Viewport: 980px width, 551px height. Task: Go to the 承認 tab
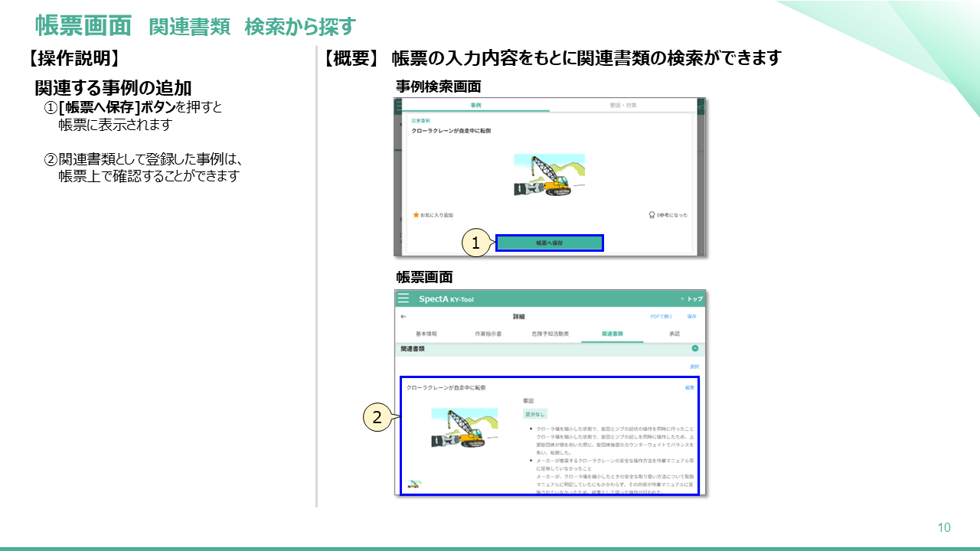(x=674, y=334)
